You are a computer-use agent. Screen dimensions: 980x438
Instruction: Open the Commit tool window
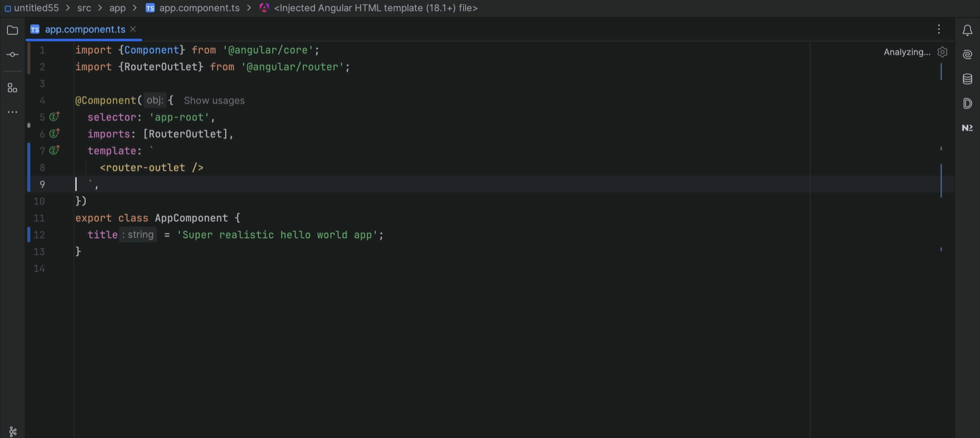point(12,54)
